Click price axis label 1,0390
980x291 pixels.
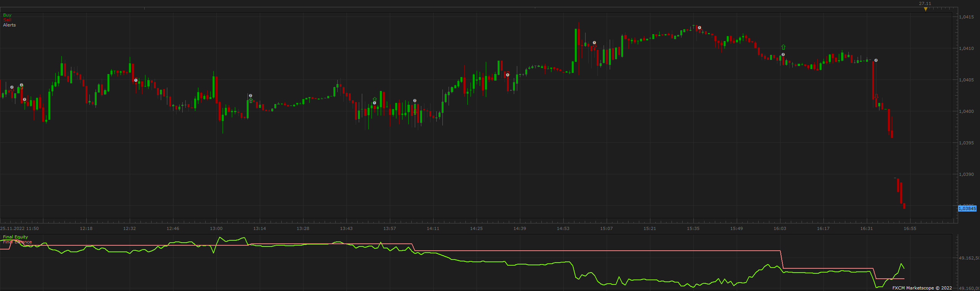pos(966,174)
